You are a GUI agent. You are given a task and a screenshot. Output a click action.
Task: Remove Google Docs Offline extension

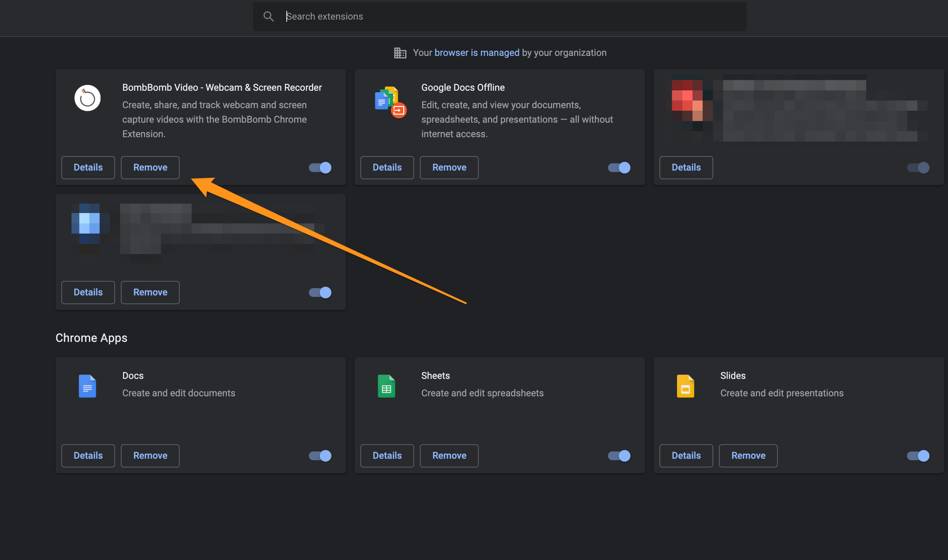click(449, 168)
